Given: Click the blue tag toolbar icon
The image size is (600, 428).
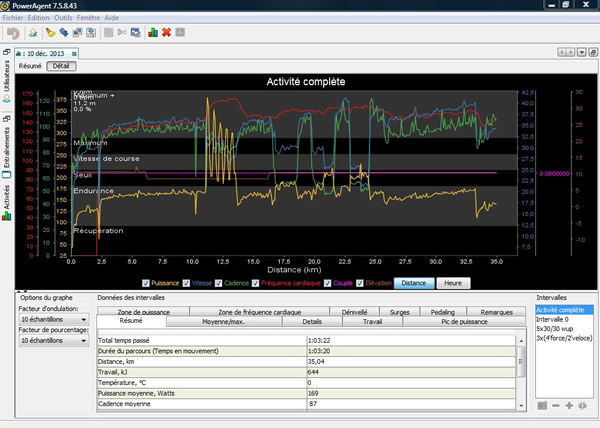Looking at the screenshot, I should click(64, 33).
